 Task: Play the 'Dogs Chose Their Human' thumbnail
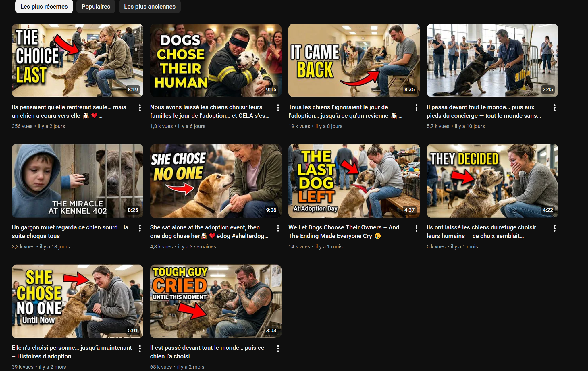coord(215,60)
